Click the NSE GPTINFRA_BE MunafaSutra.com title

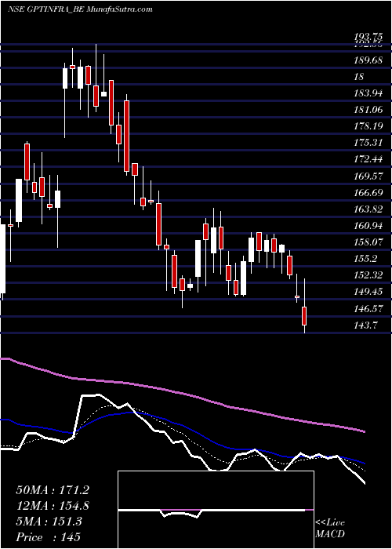(80, 9)
